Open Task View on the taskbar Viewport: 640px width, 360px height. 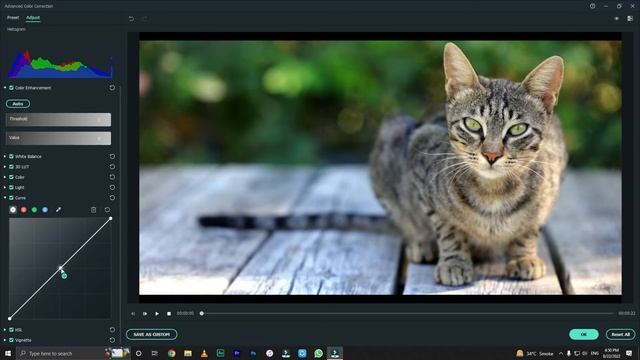pyautogui.click(x=155, y=353)
